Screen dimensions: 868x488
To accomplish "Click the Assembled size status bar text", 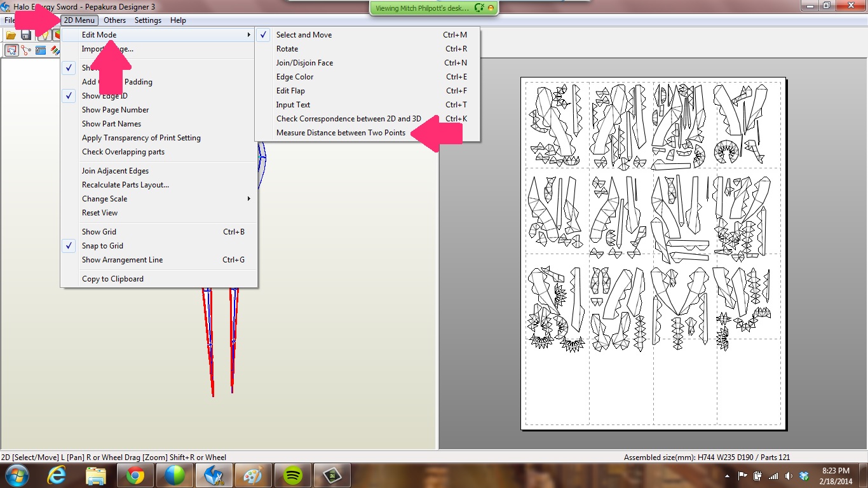I will point(707,457).
